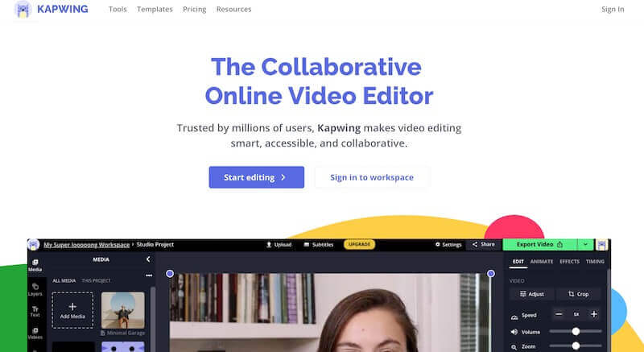Select the Layers sidebar icon
This screenshot has height=352, width=644.
(35, 289)
